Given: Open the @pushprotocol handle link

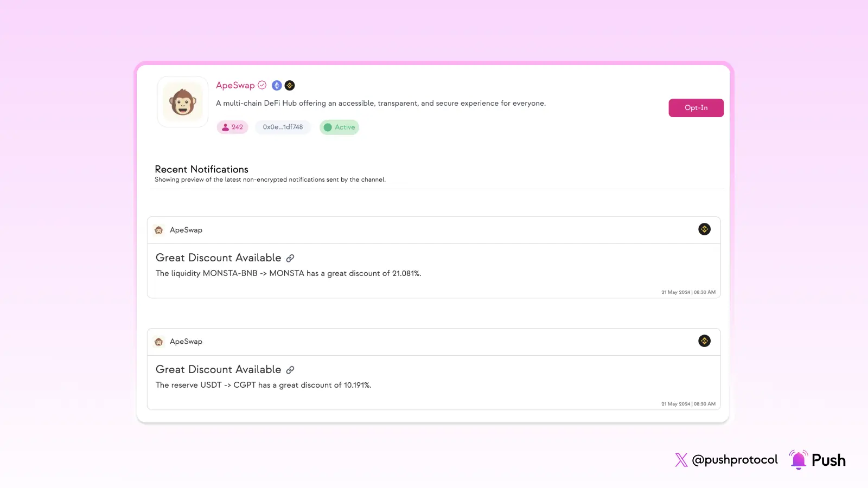Looking at the screenshot, I should 735,460.
